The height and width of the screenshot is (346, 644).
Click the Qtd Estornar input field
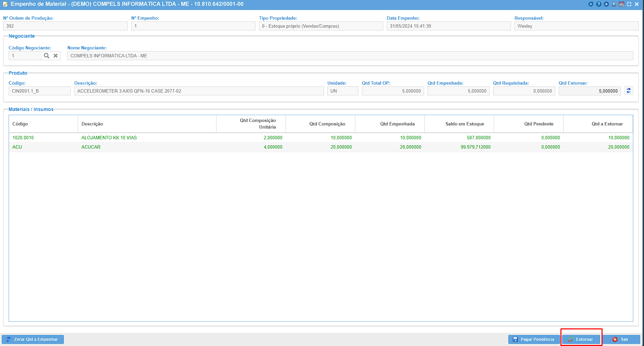tap(590, 91)
